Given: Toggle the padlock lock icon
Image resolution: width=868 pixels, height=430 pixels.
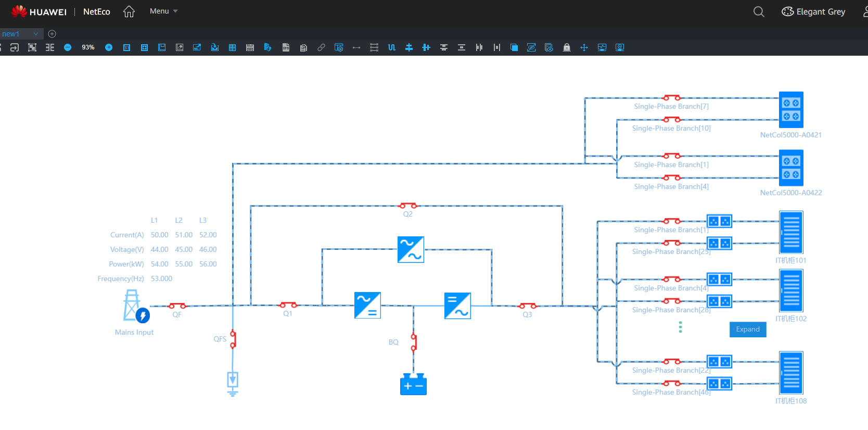Looking at the screenshot, I should click(567, 47).
